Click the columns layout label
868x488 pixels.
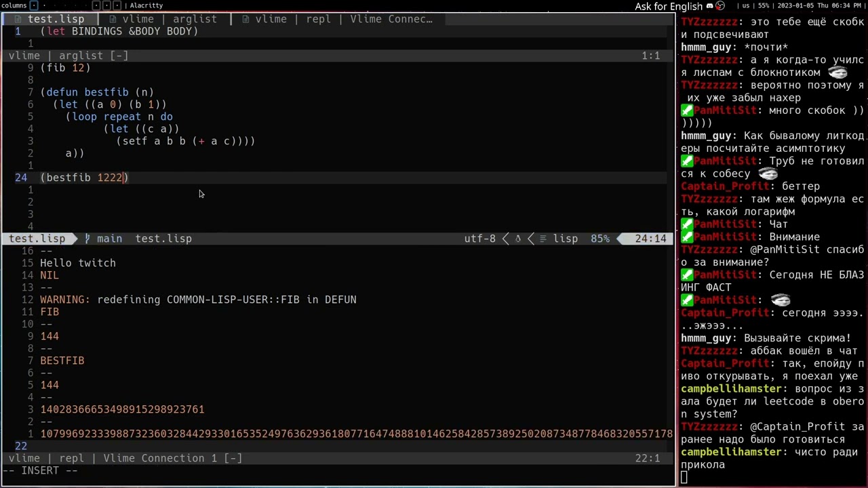click(x=14, y=5)
